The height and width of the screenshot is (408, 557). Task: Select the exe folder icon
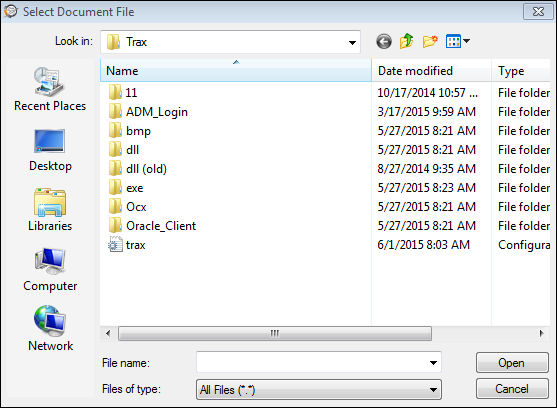[x=115, y=187]
